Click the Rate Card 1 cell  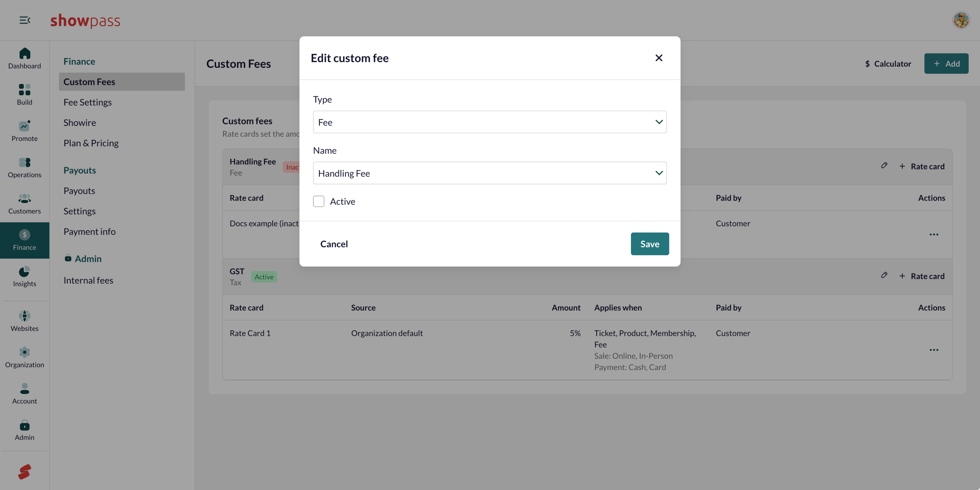(250, 333)
